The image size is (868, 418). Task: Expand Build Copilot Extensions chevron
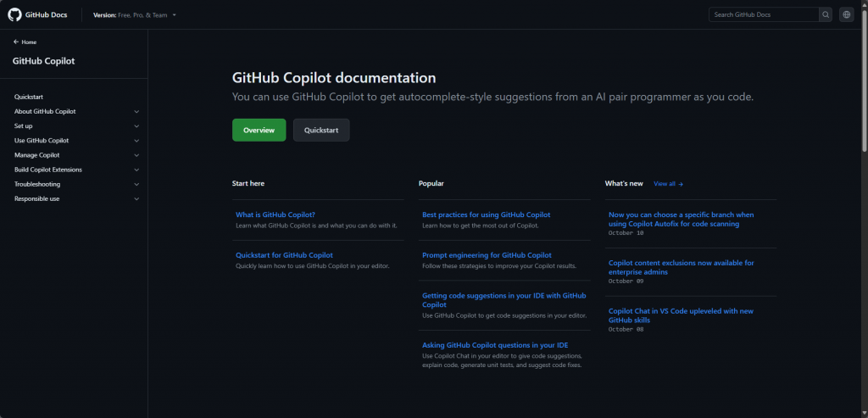[x=136, y=170]
